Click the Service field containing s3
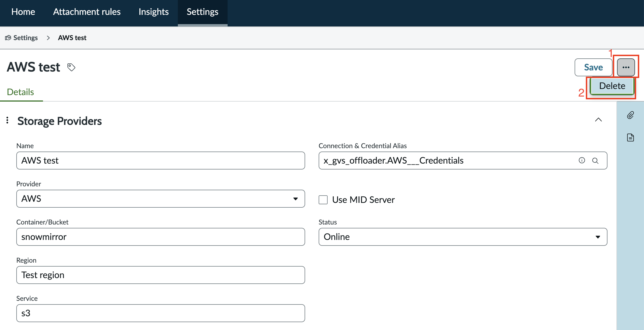Image resolution: width=644 pixels, height=330 pixels. pos(161,313)
